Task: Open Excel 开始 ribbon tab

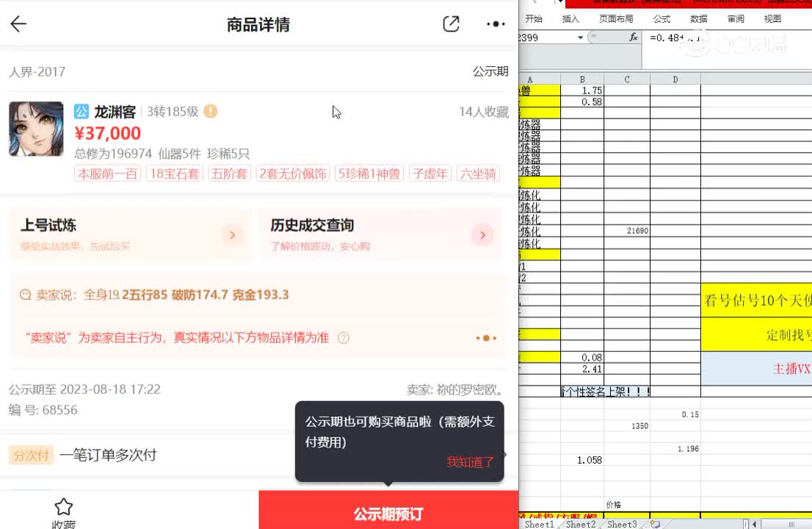Action: [534, 18]
